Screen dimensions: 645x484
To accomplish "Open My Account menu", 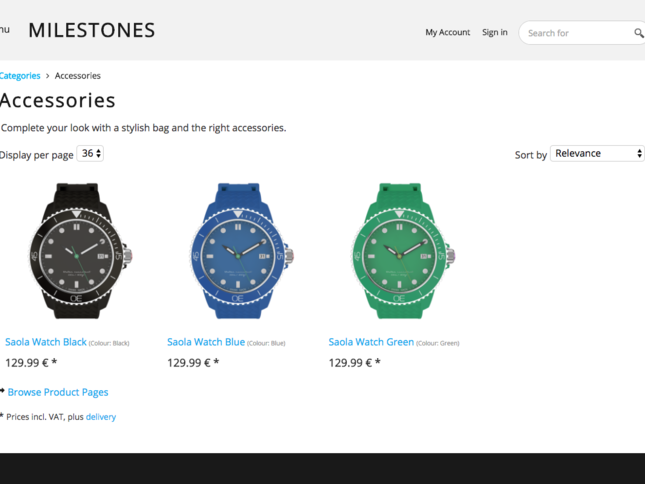I will pyautogui.click(x=447, y=33).
